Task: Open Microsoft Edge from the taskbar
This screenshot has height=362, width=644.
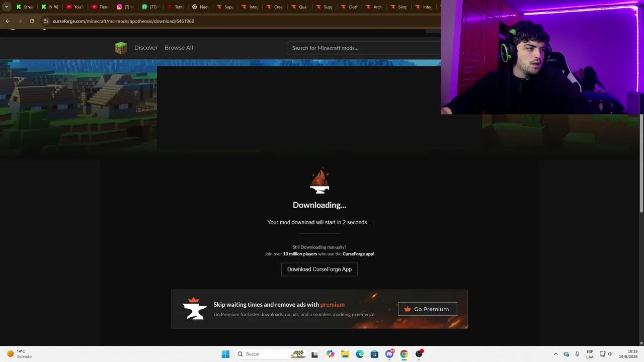Action: 360,354
